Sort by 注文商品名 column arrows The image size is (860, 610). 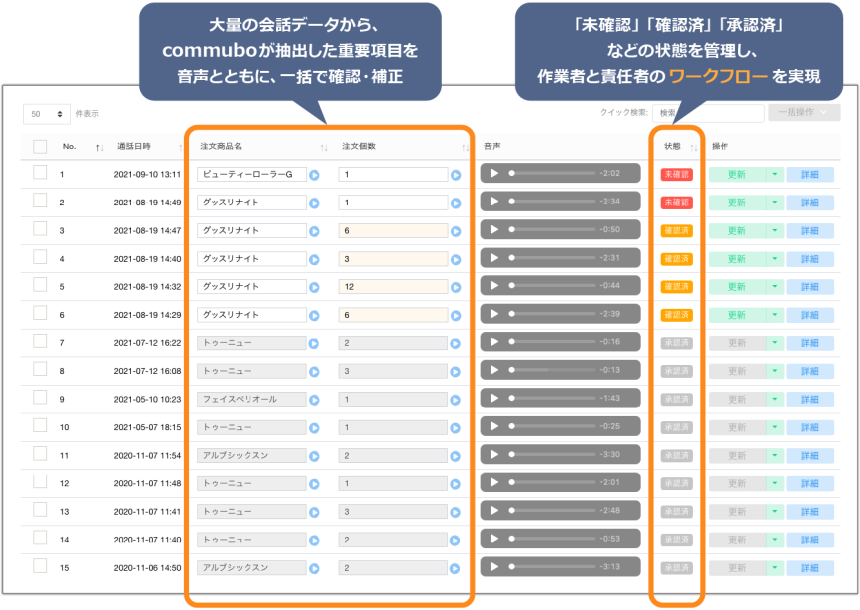coord(323,147)
